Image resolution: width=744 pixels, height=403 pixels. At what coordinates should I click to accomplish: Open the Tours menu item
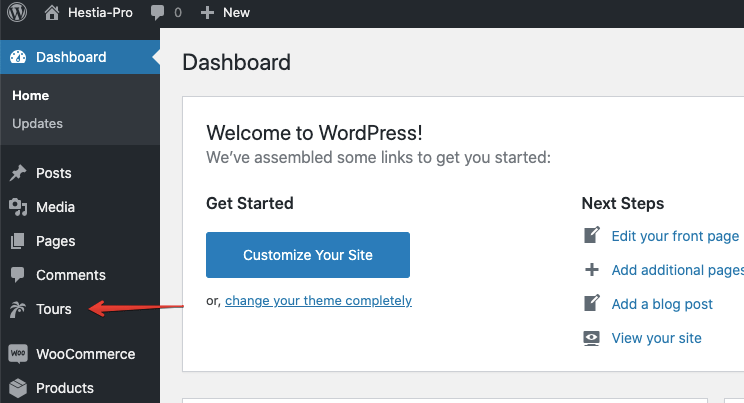click(54, 309)
